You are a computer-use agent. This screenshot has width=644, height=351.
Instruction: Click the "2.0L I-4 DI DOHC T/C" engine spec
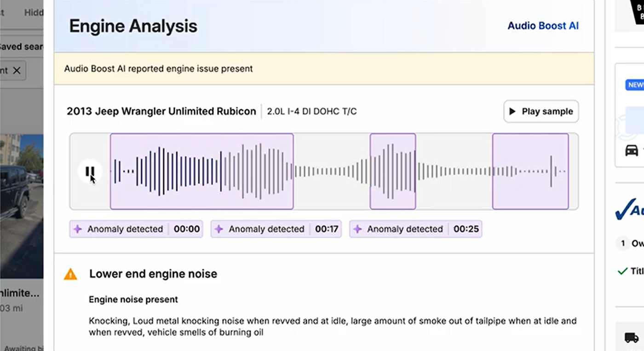312,111
